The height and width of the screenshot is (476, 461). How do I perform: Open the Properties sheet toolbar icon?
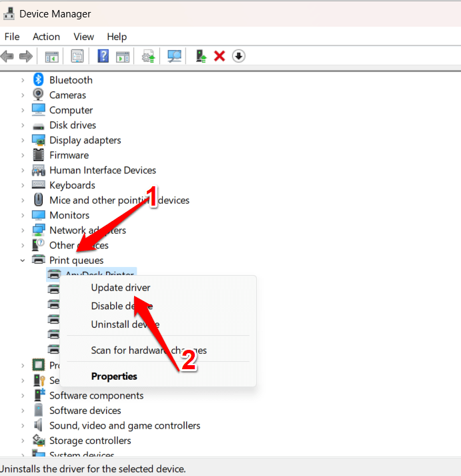77,56
